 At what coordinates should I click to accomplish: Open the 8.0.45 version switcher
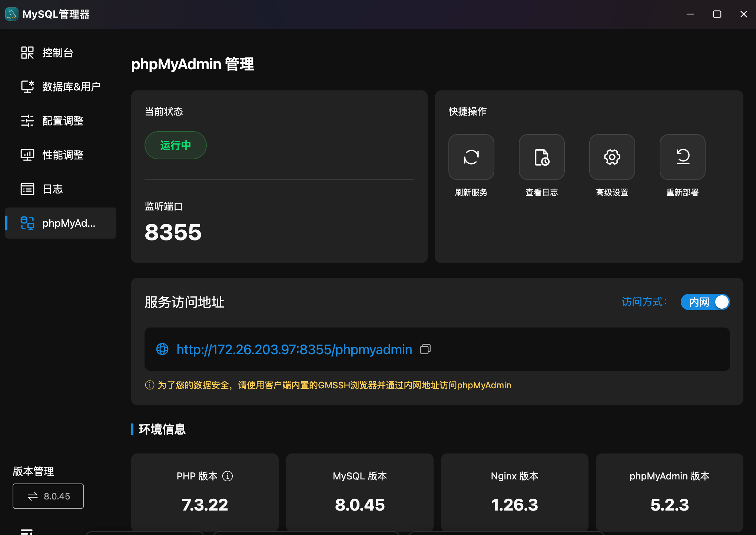(x=48, y=496)
